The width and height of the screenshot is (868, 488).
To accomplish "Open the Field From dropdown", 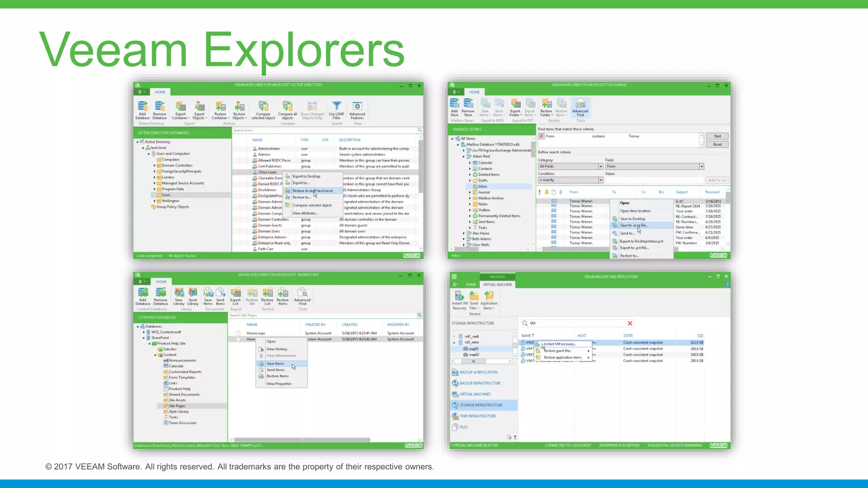I will click(701, 166).
